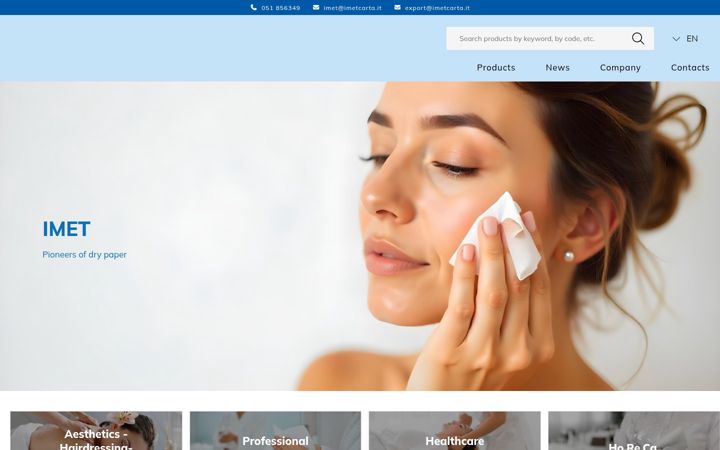Open export@imetcarta.it email link

pyautogui.click(x=437, y=8)
